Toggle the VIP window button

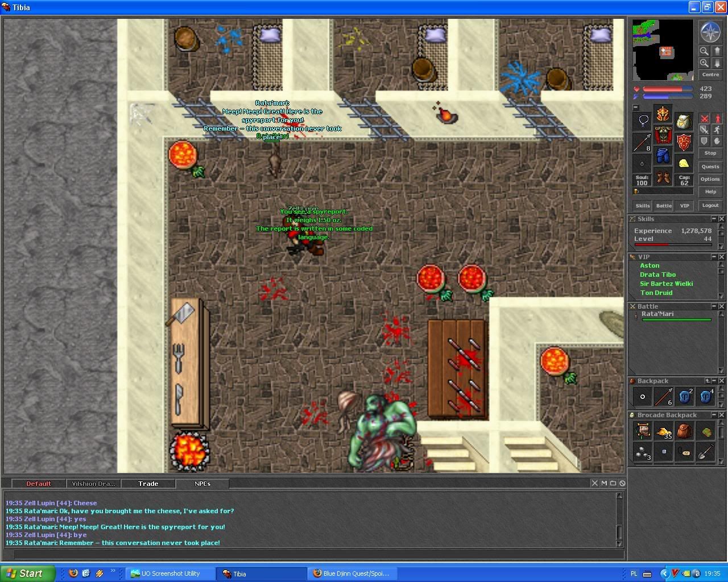pyautogui.click(x=684, y=206)
